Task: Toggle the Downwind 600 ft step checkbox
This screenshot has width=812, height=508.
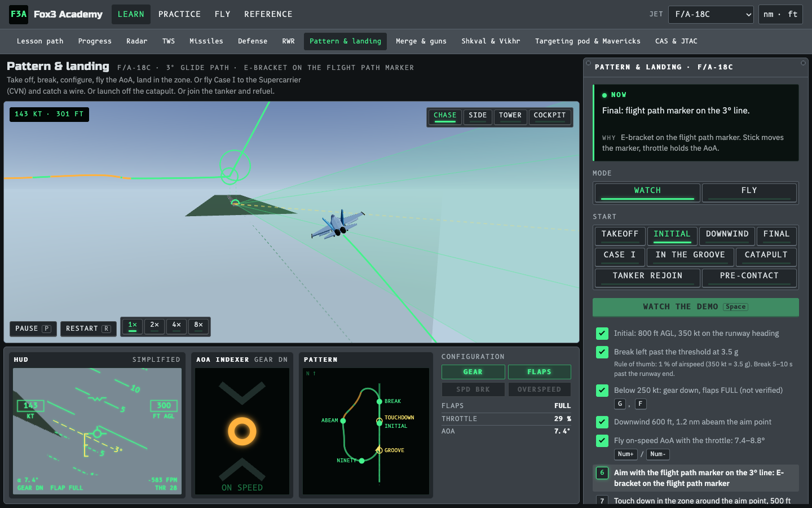Action: (x=602, y=422)
